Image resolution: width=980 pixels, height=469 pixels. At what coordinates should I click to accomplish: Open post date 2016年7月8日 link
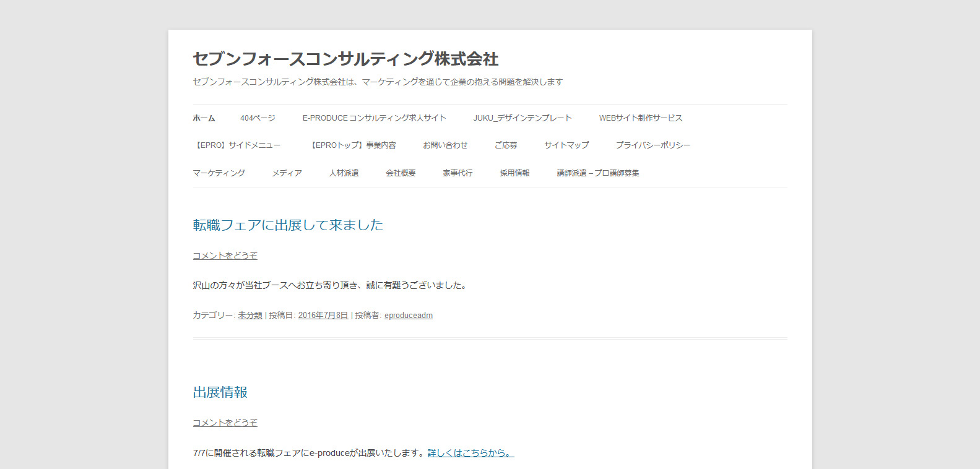pyautogui.click(x=323, y=316)
